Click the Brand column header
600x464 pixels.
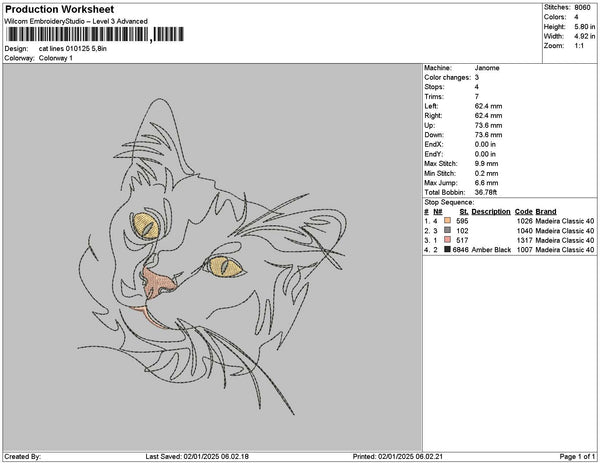[x=546, y=212]
